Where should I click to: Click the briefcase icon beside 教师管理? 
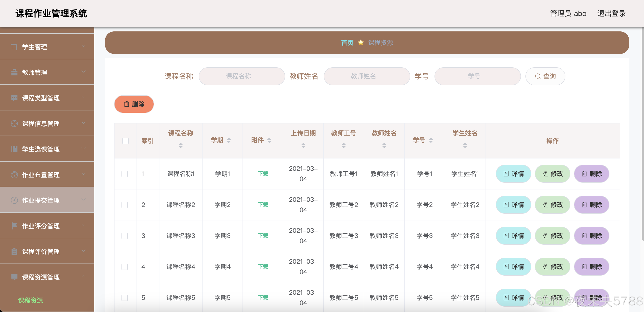pos(14,73)
